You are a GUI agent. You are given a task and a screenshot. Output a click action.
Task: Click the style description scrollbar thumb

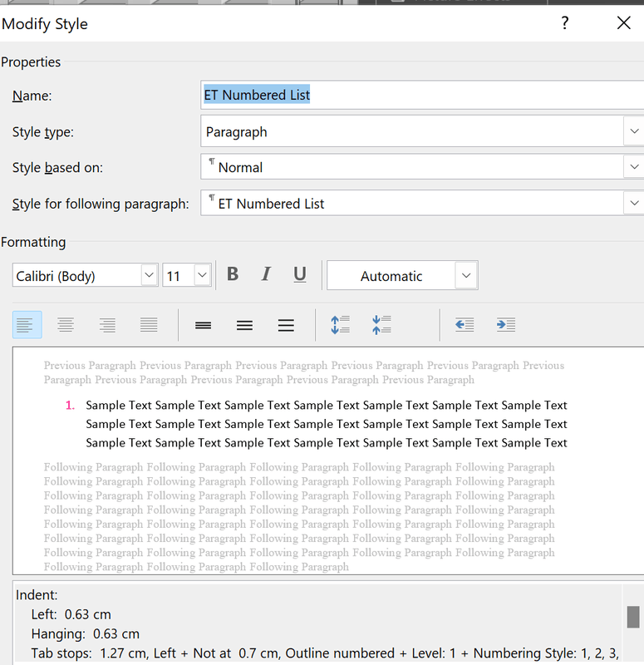coord(633,617)
